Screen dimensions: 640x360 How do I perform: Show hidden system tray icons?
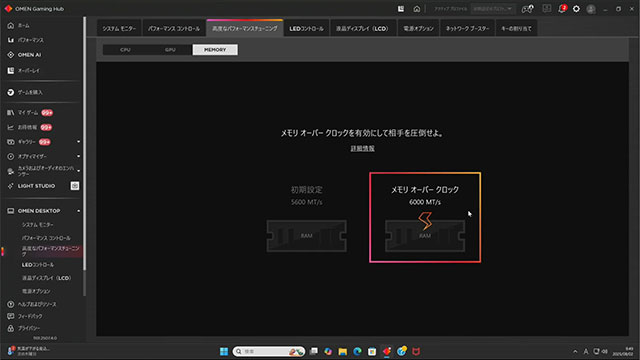[575, 351]
